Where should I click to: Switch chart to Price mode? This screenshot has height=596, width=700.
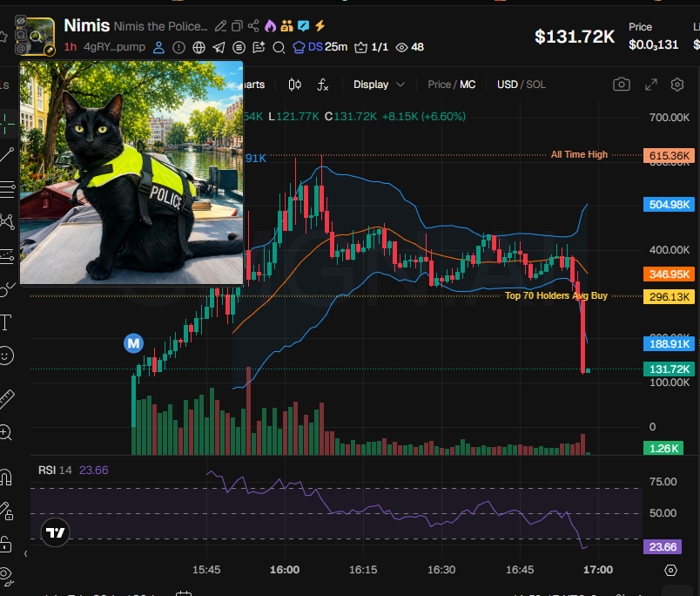439,85
